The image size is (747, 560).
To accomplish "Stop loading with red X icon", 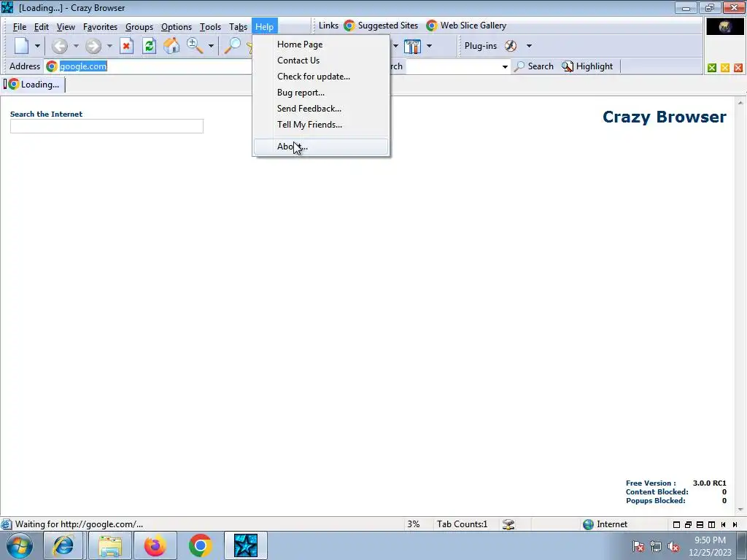I will pos(126,46).
